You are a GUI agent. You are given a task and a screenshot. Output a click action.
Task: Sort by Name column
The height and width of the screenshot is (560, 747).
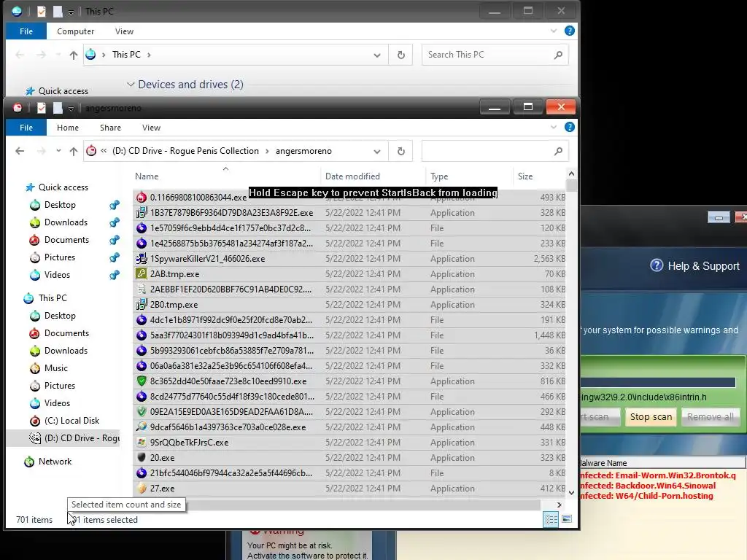146,176
